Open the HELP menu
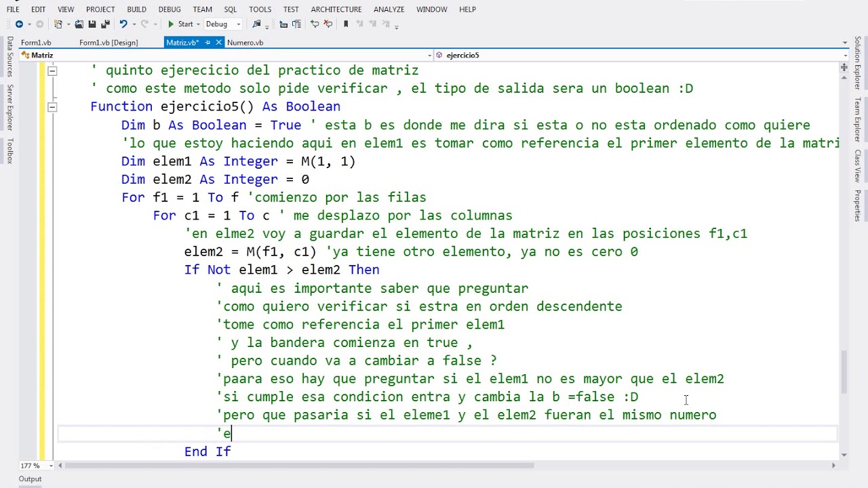This screenshot has width=868, height=488. [467, 9]
